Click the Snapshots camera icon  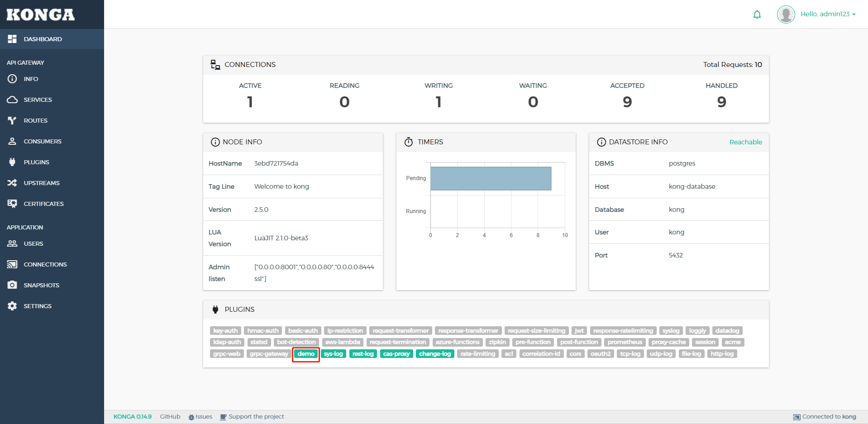(12, 285)
